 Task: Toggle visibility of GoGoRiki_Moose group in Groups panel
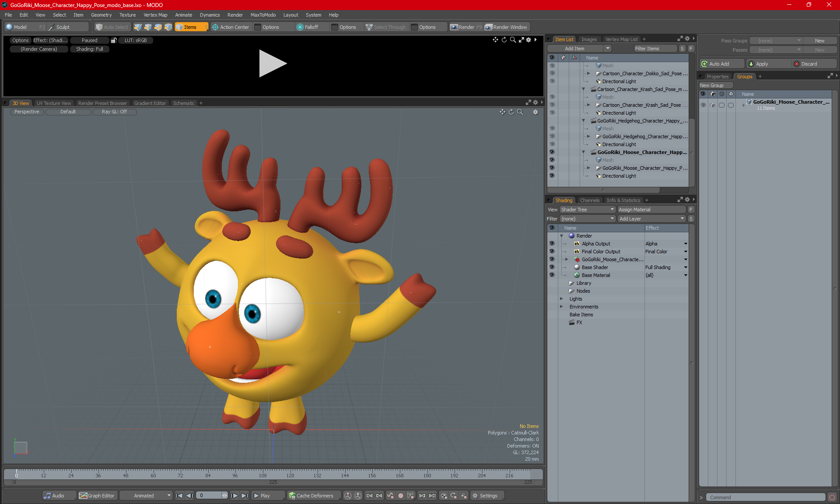[x=703, y=105]
